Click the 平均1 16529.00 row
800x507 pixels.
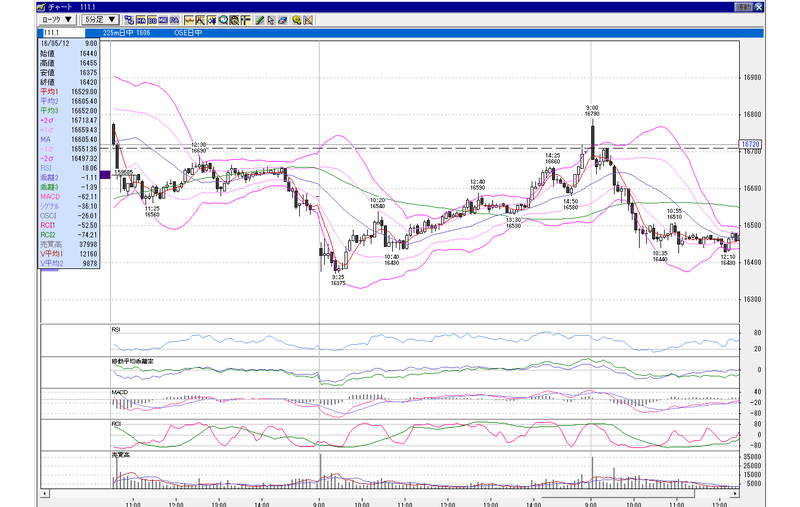(69, 92)
